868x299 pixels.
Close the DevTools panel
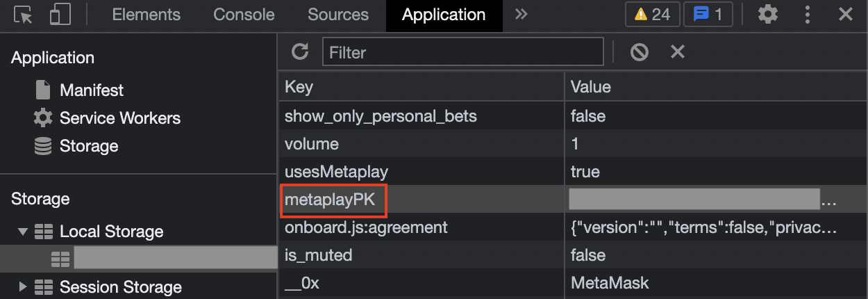845,15
